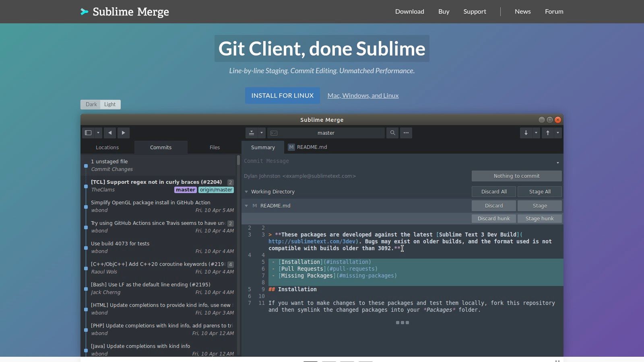
Task: Open the Locations tab
Action: click(107, 147)
